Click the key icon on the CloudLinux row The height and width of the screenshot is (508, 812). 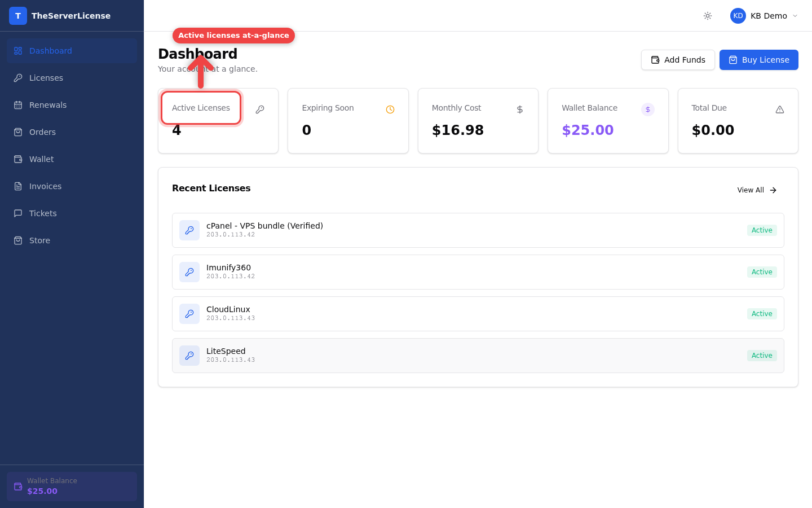(x=189, y=314)
